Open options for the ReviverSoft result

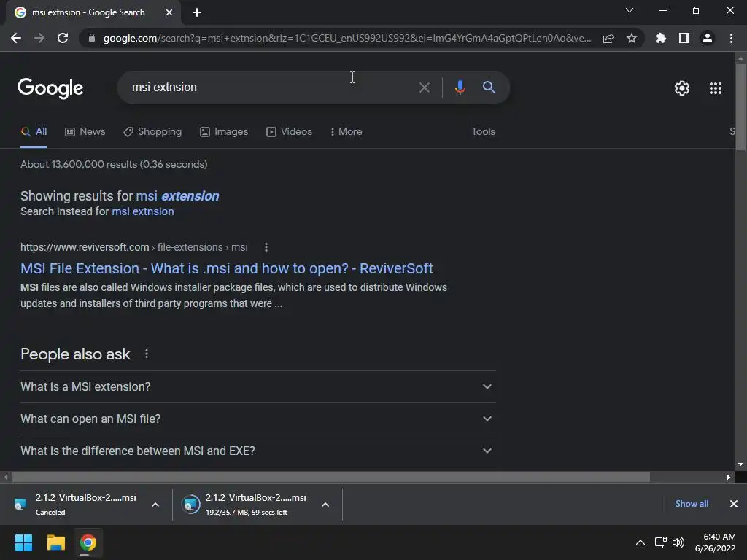pos(266,248)
